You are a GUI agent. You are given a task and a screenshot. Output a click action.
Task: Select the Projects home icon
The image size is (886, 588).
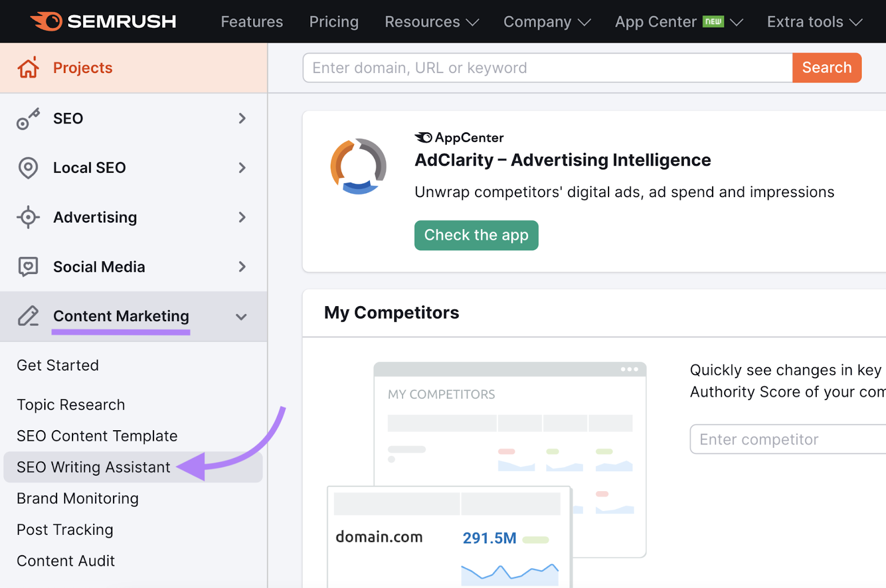(28, 67)
